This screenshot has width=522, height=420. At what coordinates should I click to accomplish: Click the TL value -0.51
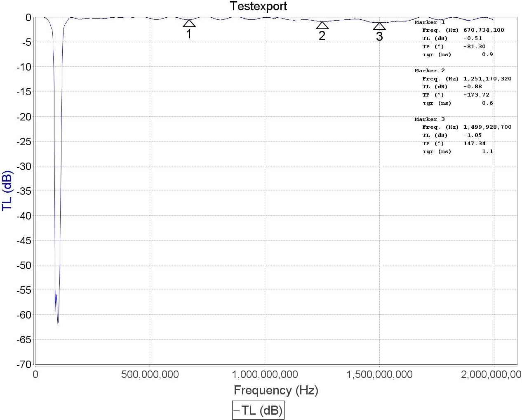click(473, 38)
